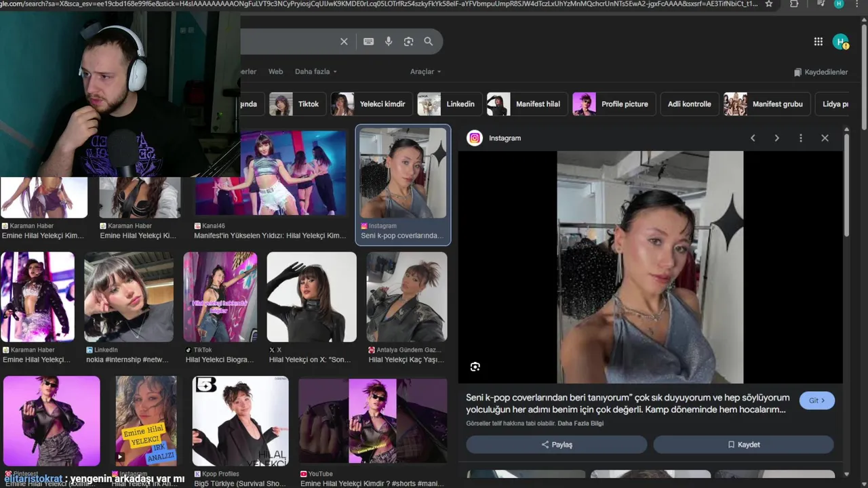Select the Manifest hilal filter chip
Screen dimensions: 868x488
click(x=527, y=104)
